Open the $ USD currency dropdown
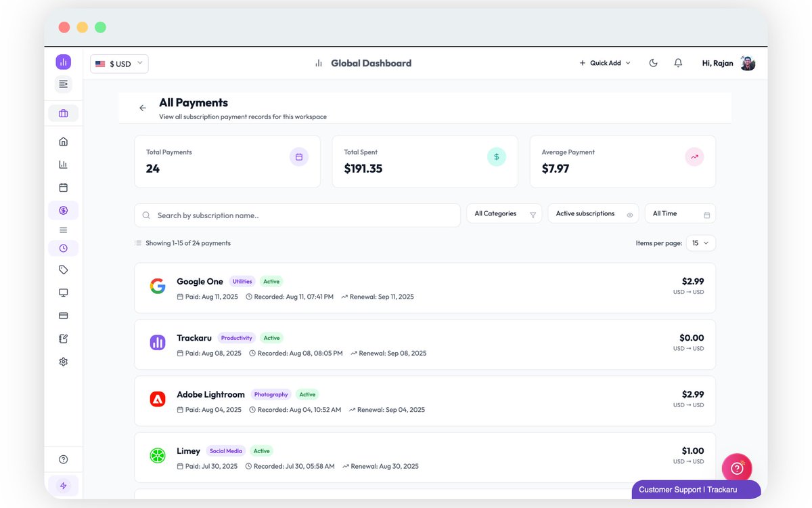Viewport: 812px width, 508px height. [119, 64]
